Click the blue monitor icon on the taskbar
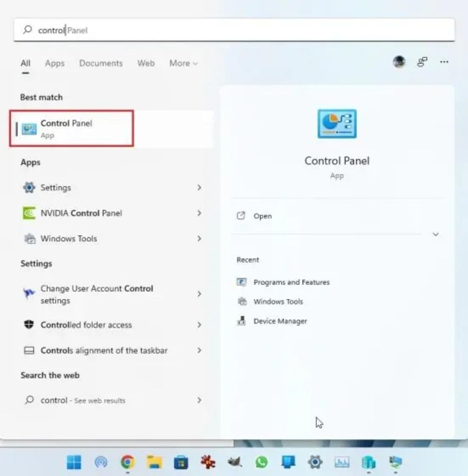 (x=288, y=462)
